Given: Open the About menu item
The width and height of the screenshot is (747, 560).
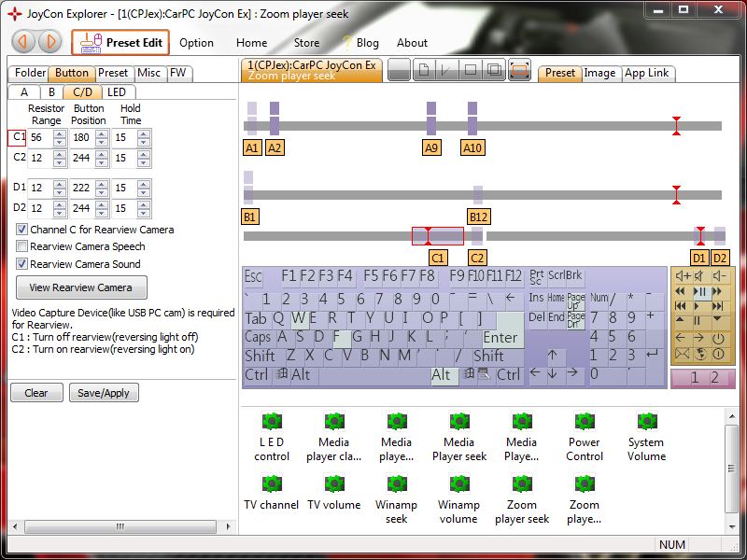Looking at the screenshot, I should pyautogui.click(x=412, y=43).
